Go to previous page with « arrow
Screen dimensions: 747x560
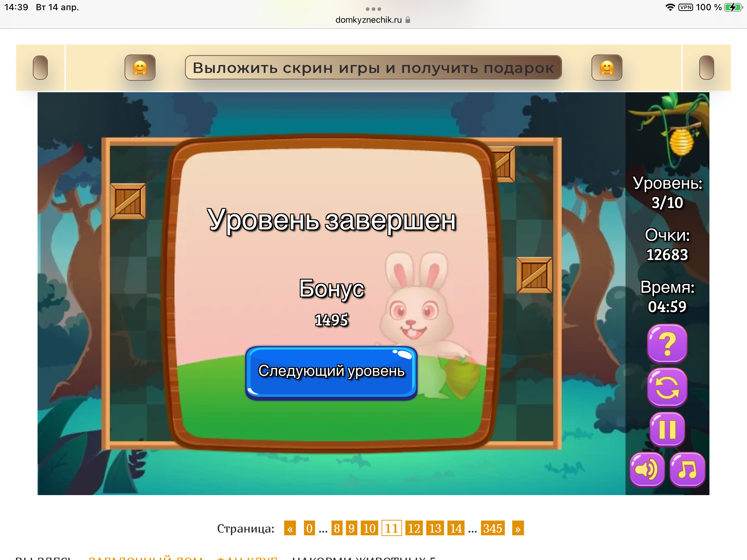point(290,528)
